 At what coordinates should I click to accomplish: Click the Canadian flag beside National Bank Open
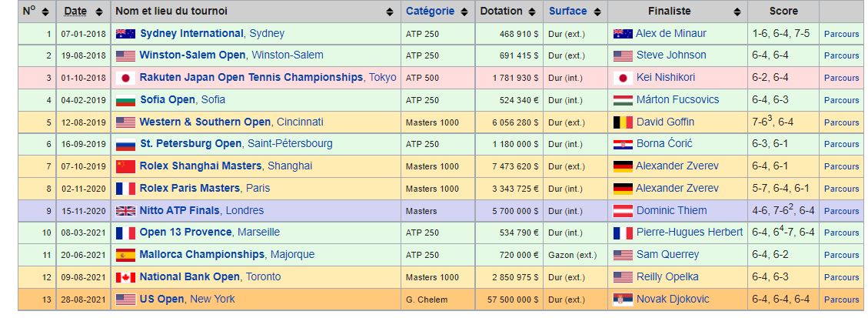(x=125, y=277)
